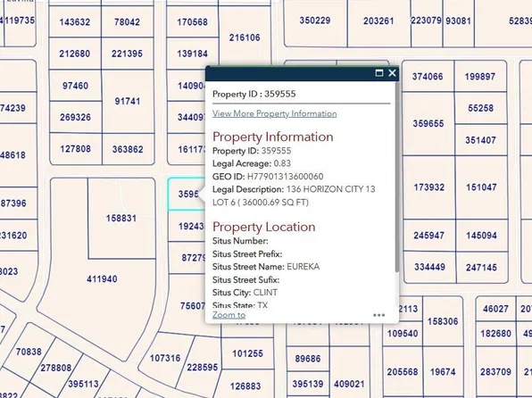Screen dimensions: 532x398
Task: Select parcel 19674 on the map
Action: point(443,372)
